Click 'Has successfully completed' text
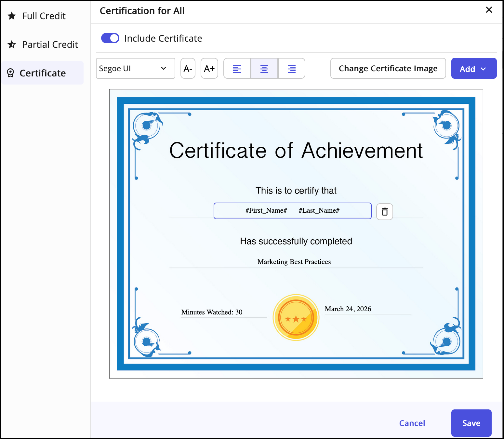Viewport: 504px width, 439px height. click(296, 241)
